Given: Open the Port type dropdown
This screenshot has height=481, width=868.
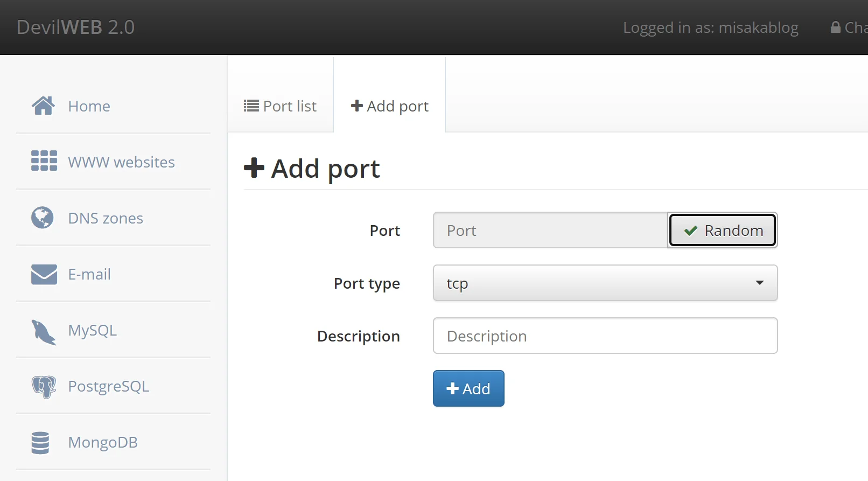Looking at the screenshot, I should pos(605,283).
